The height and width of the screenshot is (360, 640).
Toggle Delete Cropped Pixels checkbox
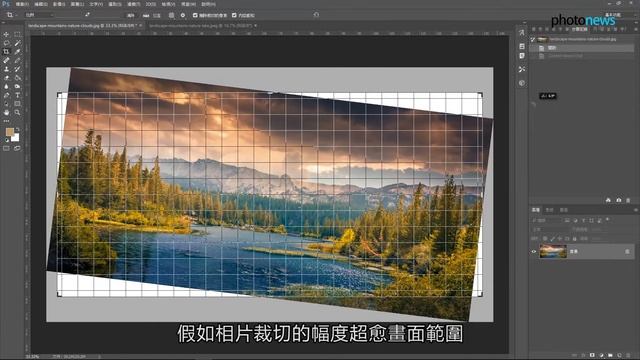pos(195,16)
